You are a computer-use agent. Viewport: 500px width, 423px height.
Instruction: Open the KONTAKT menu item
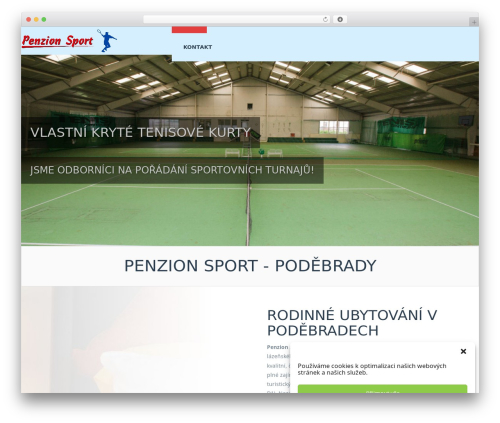click(197, 47)
